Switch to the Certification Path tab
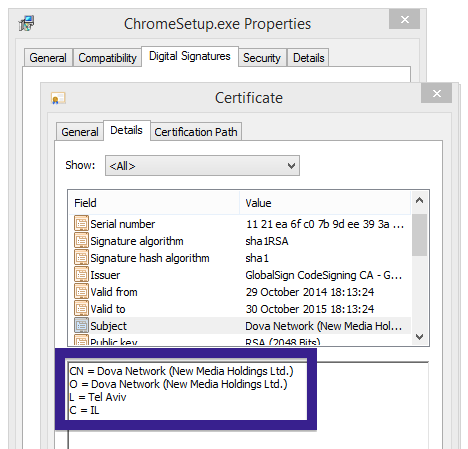 pos(196,132)
